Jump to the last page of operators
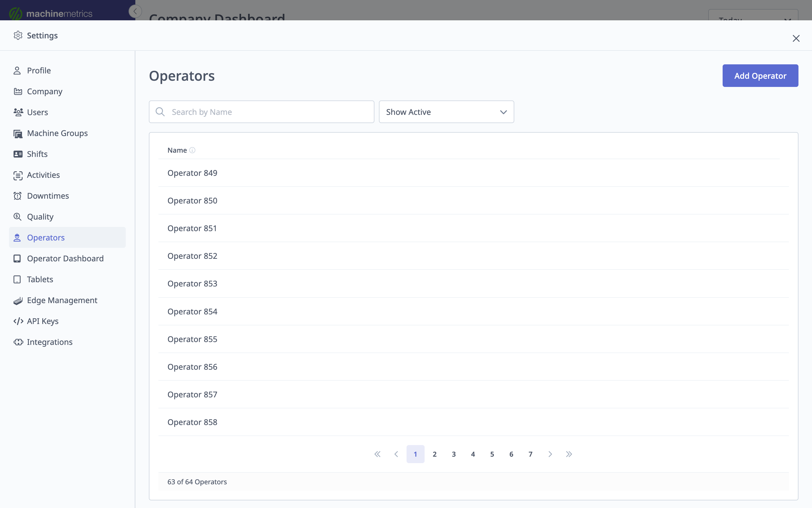The height and width of the screenshot is (508, 812). tap(569, 454)
